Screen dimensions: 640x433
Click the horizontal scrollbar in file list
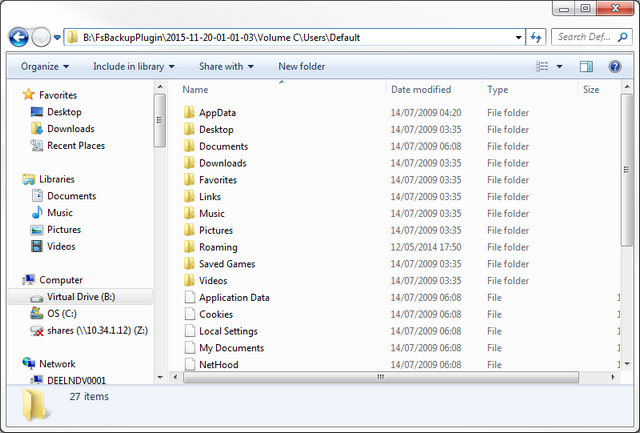tap(381, 377)
